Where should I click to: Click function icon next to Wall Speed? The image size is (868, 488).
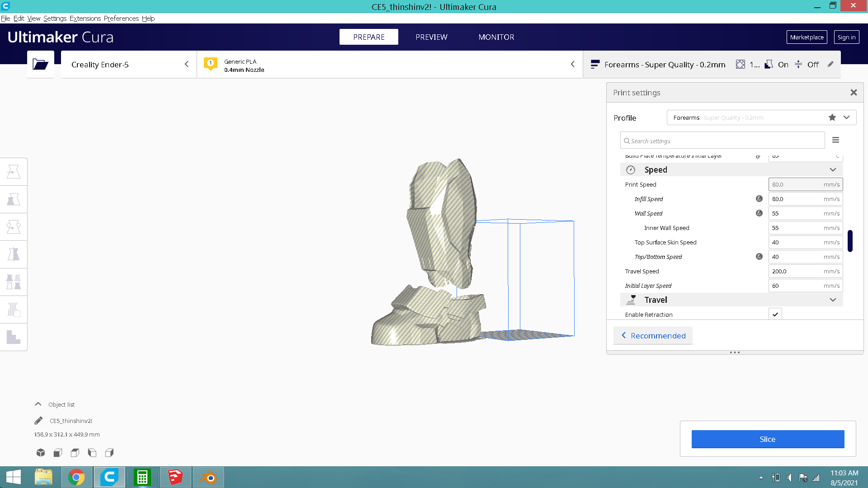pyautogui.click(x=759, y=213)
